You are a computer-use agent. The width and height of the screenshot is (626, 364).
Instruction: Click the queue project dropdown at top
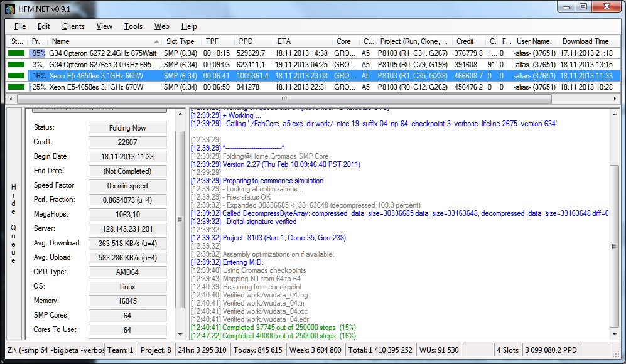(99, 109)
